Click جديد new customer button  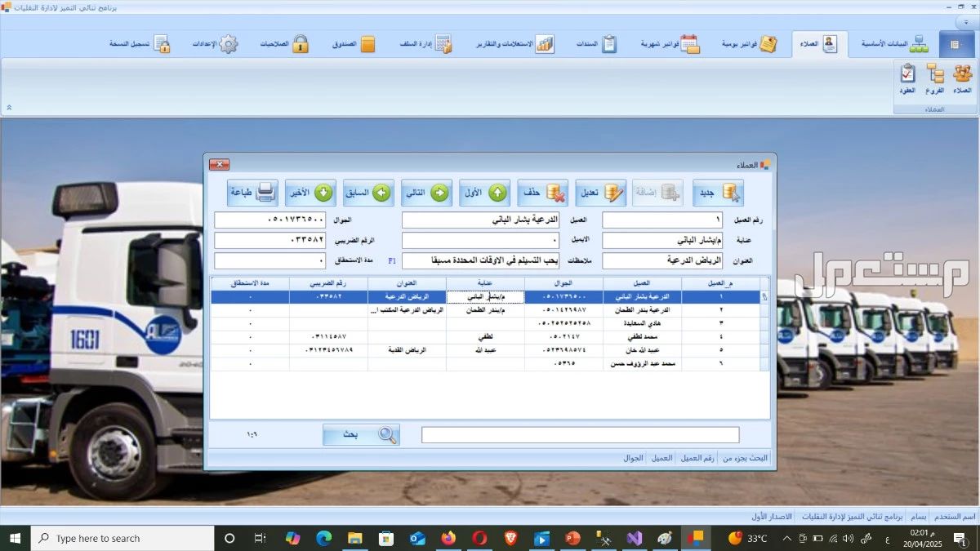719,193
